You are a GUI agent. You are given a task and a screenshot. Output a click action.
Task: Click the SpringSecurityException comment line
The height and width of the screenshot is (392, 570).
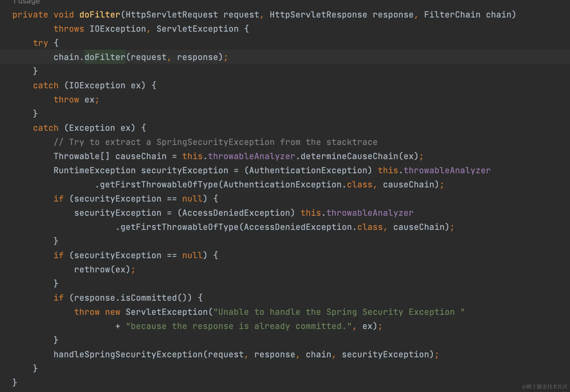tap(215, 142)
